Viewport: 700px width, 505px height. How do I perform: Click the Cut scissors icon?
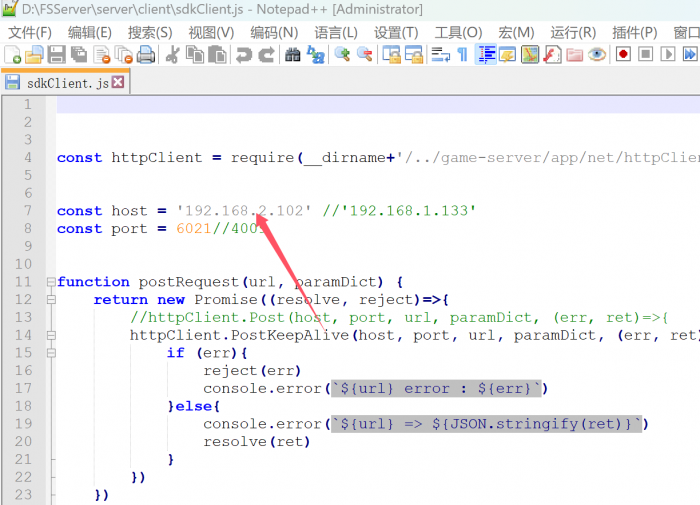tap(172, 55)
